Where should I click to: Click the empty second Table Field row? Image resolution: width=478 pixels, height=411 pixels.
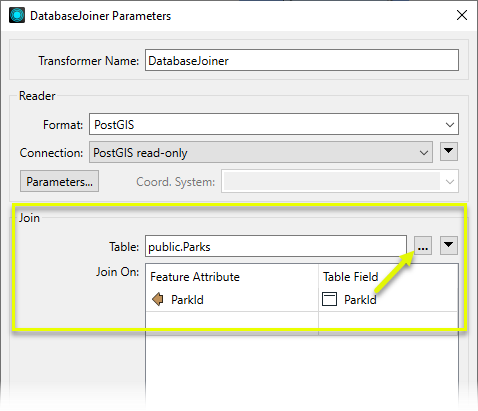[388, 322]
